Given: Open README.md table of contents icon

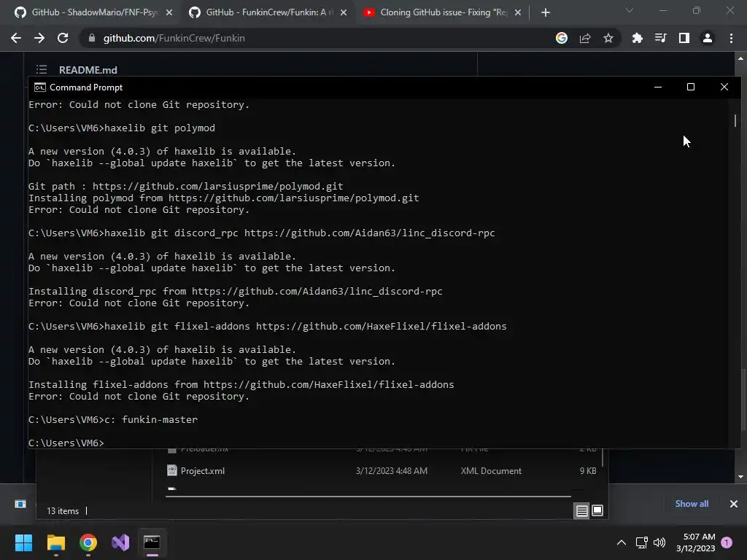Looking at the screenshot, I should point(42,69).
